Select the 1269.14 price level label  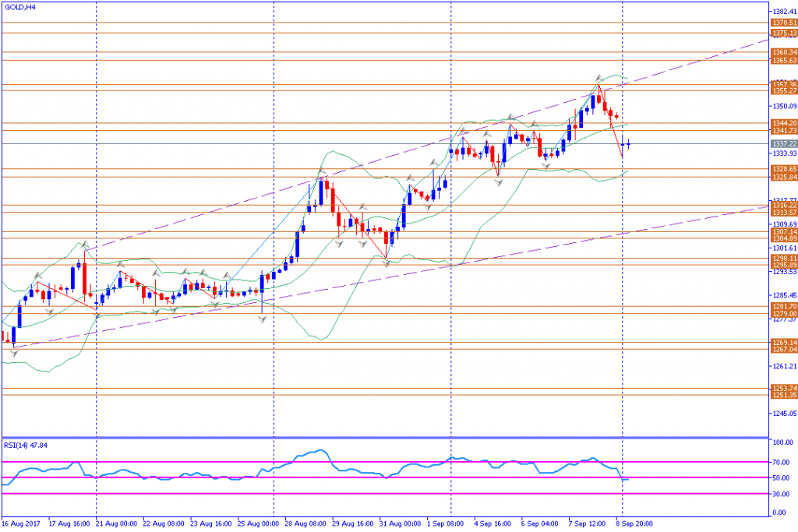784,343
